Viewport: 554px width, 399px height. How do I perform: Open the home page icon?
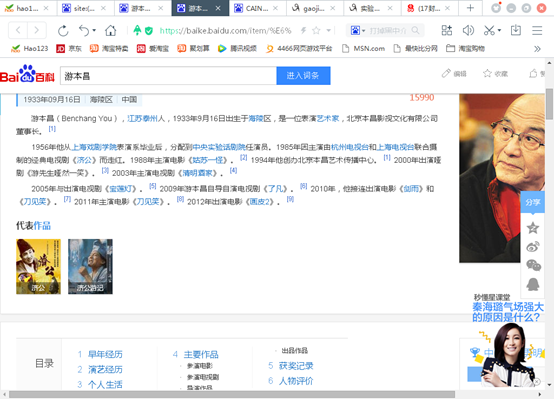pyautogui.click(x=111, y=31)
